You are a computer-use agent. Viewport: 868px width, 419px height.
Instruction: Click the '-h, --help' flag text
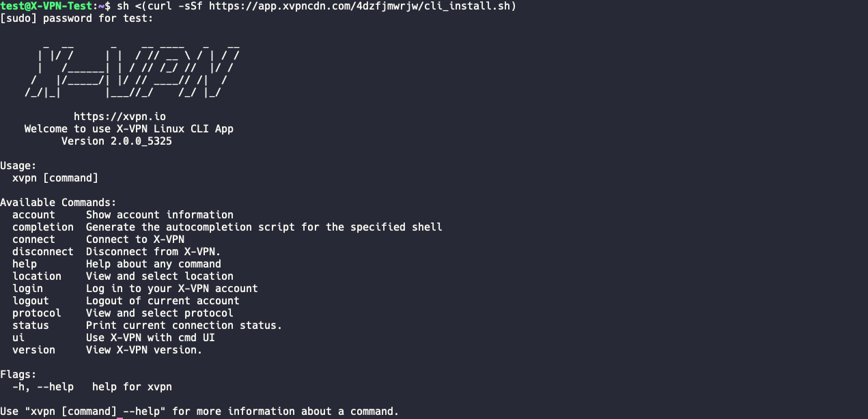coord(42,387)
